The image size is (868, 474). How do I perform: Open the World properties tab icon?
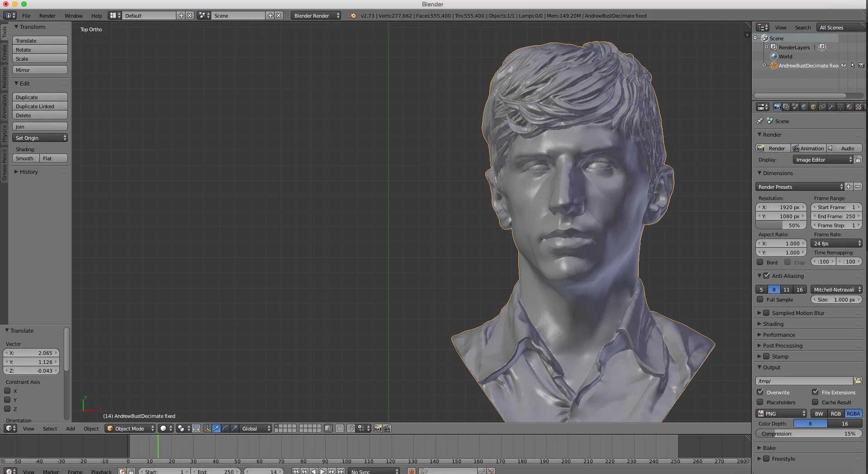tap(804, 107)
